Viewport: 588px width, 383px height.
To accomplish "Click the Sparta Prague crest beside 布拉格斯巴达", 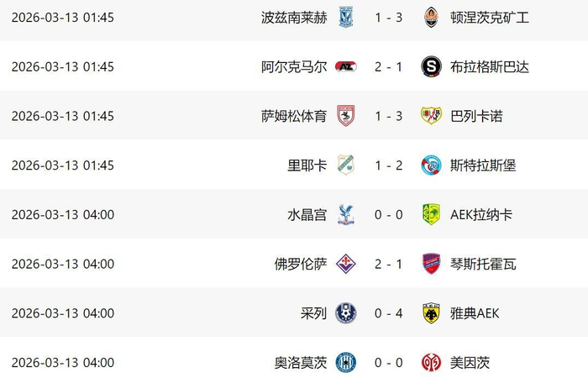I will pyautogui.click(x=431, y=66).
